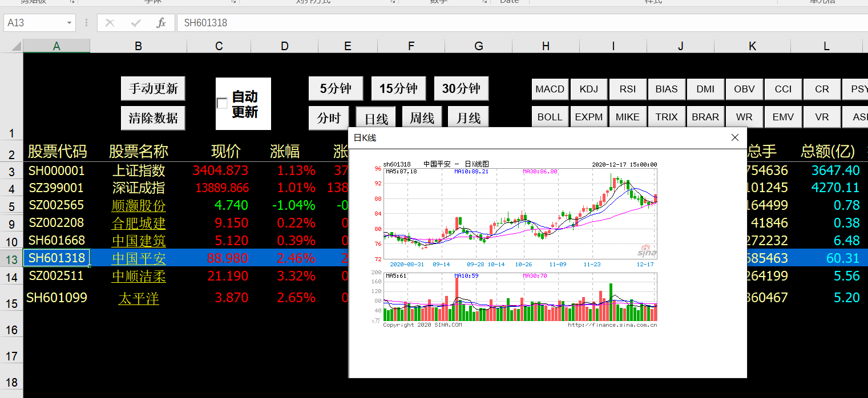Click the MIKE indicator button
Screen dimensions: 868x398
pyautogui.click(x=628, y=117)
